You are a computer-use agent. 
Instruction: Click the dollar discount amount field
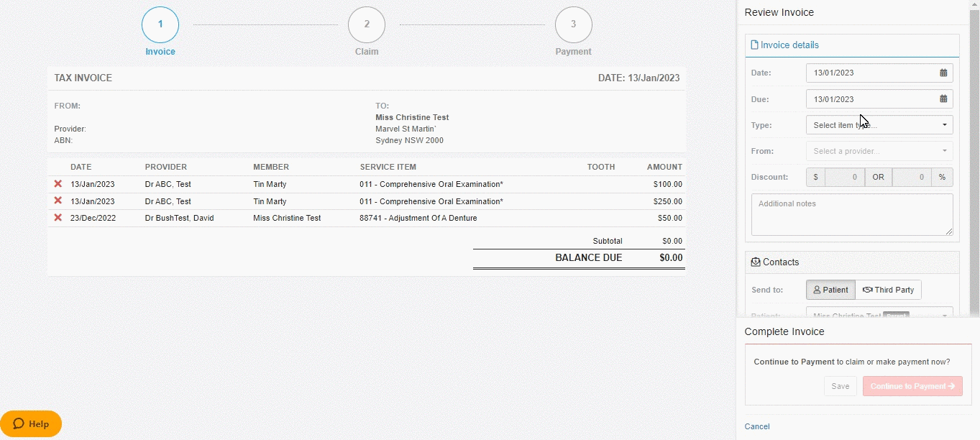click(x=844, y=177)
